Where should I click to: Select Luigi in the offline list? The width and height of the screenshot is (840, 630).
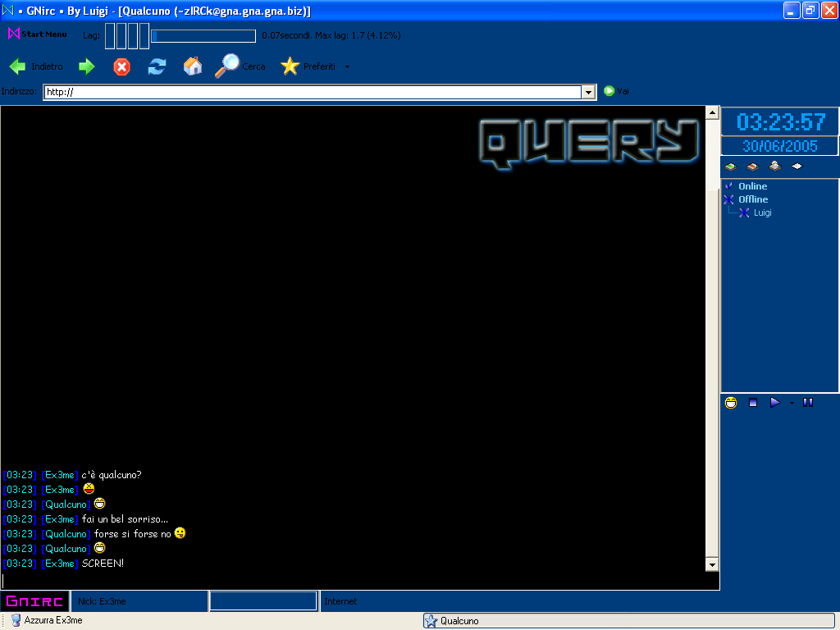[x=762, y=212]
